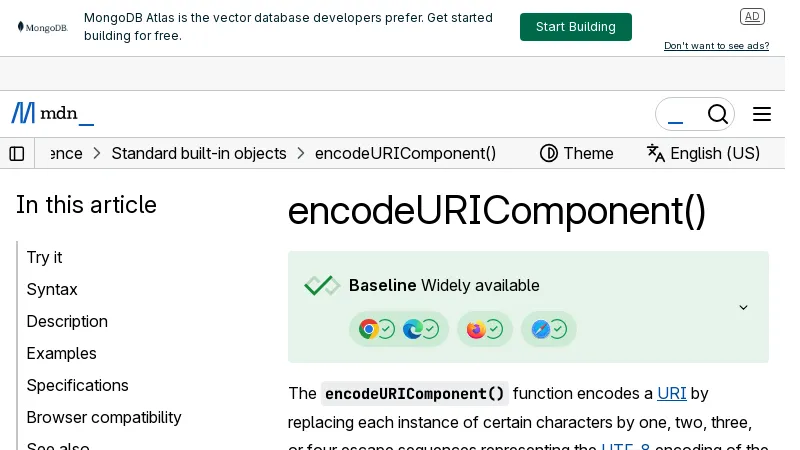
Task: Open the English (US) language dropdown
Action: click(x=703, y=153)
